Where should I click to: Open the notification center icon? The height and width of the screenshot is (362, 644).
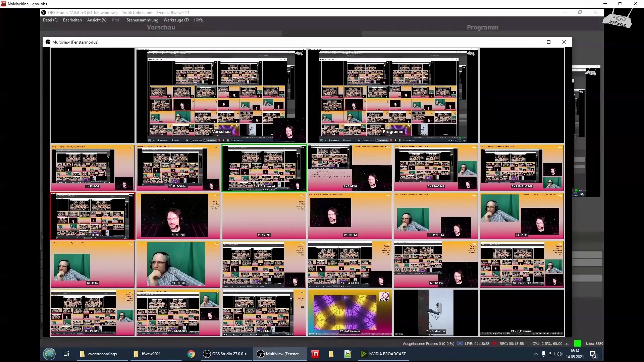pyautogui.click(x=593, y=354)
